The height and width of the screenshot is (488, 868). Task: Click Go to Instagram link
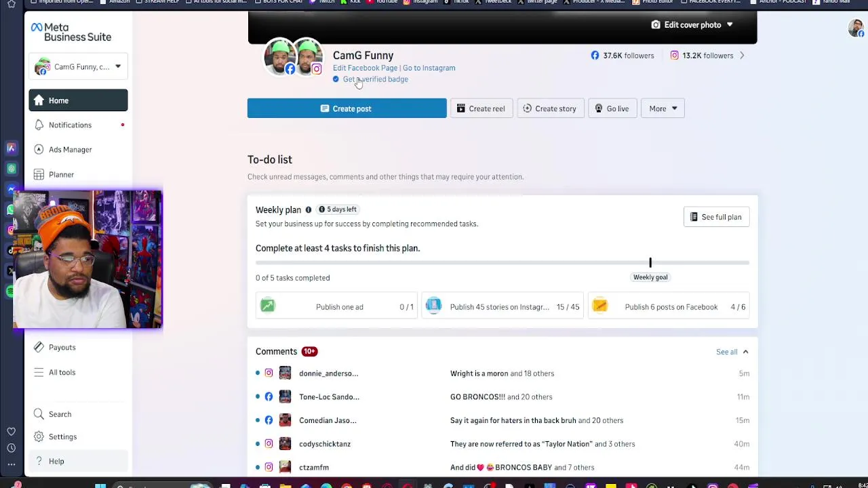coord(429,68)
